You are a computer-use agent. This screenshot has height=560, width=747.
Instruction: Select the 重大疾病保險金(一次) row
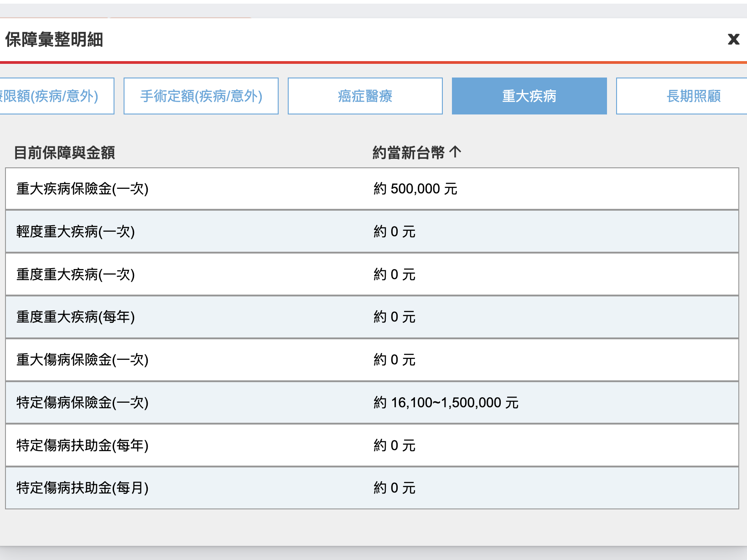tap(83, 189)
